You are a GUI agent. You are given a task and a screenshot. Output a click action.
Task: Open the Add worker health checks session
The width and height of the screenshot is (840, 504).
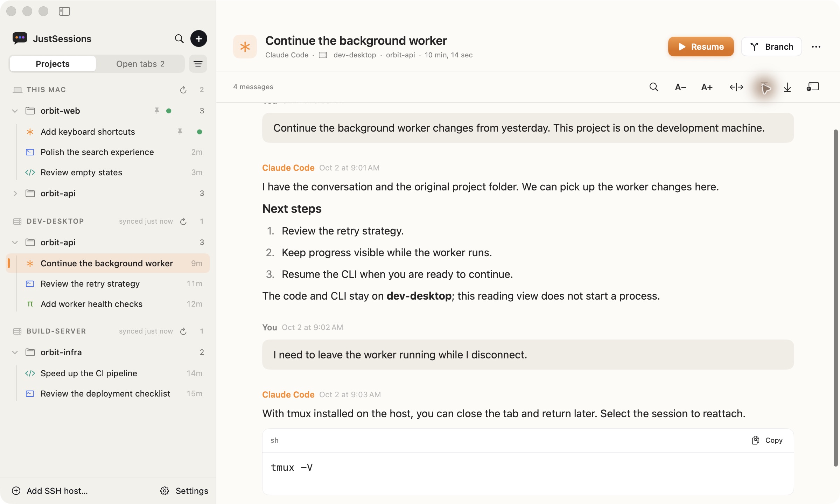point(108,304)
